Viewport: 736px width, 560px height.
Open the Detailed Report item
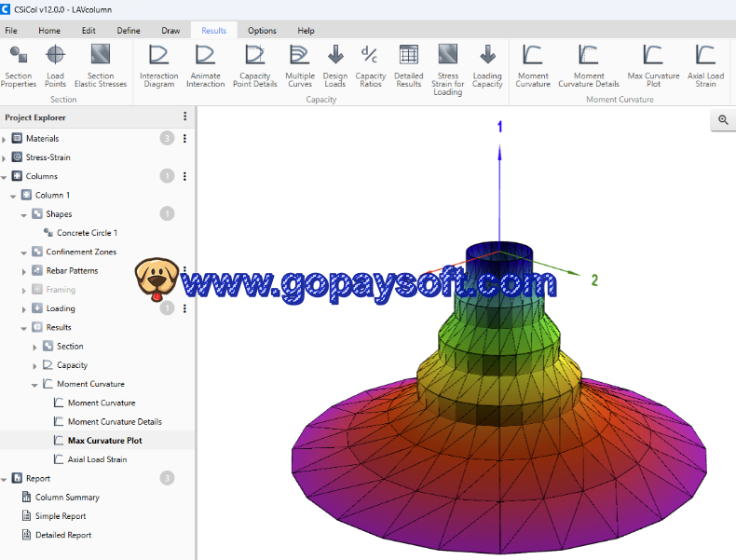coord(63,535)
